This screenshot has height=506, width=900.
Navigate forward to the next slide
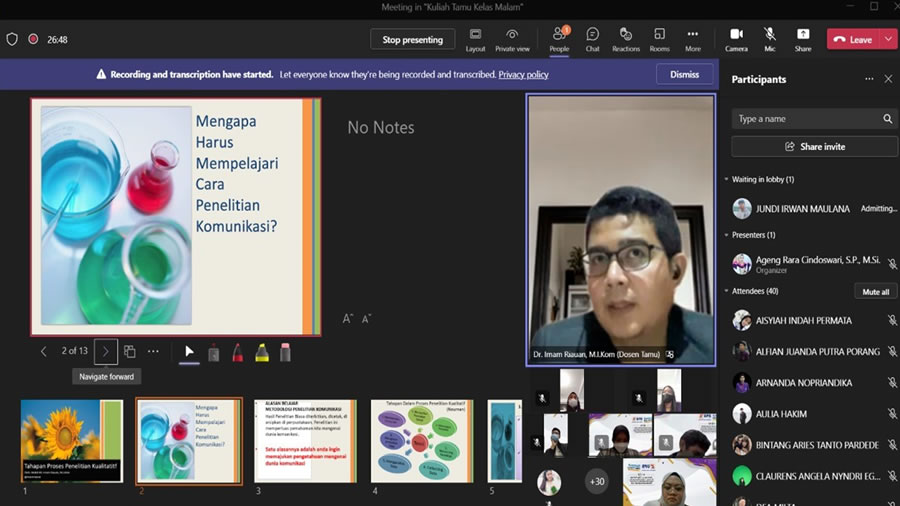[106, 352]
